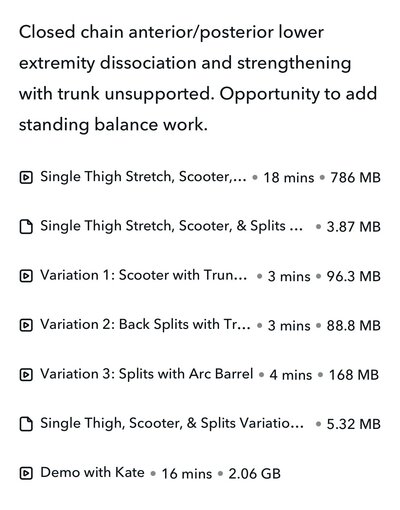
Task: Click the 786 MB file size label
Action: (x=355, y=178)
